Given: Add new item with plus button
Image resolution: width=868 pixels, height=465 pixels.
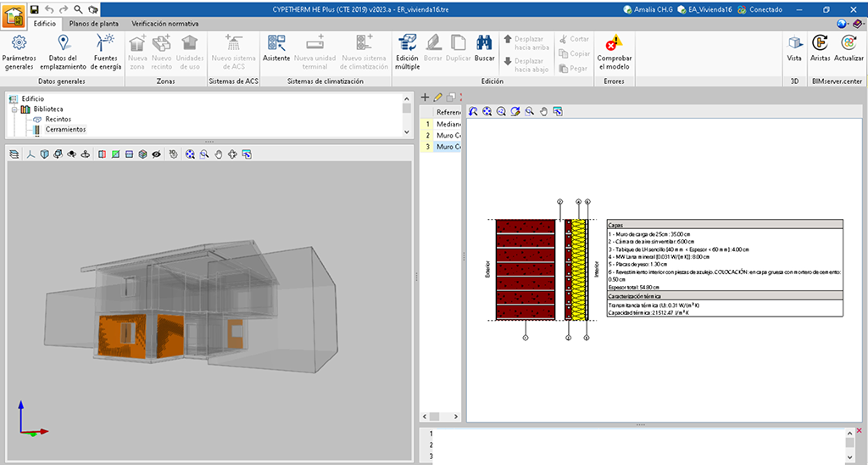Looking at the screenshot, I should [x=426, y=98].
